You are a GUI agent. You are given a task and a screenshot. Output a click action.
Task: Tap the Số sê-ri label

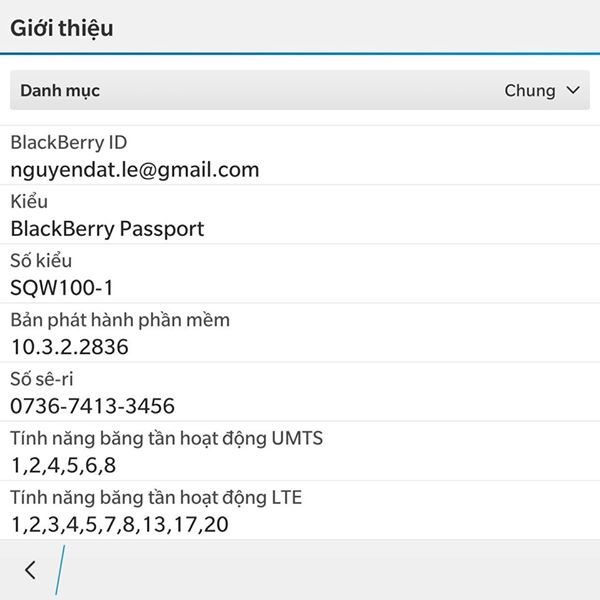click(41, 379)
